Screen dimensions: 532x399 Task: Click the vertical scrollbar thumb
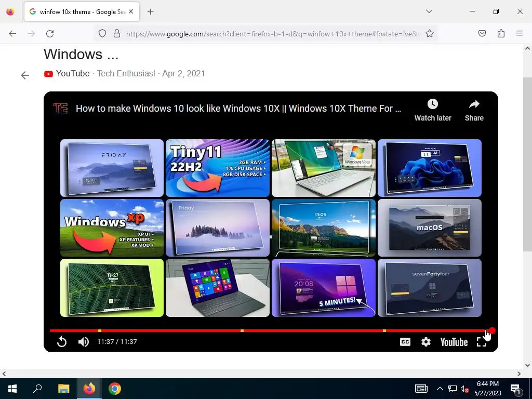tap(527, 164)
